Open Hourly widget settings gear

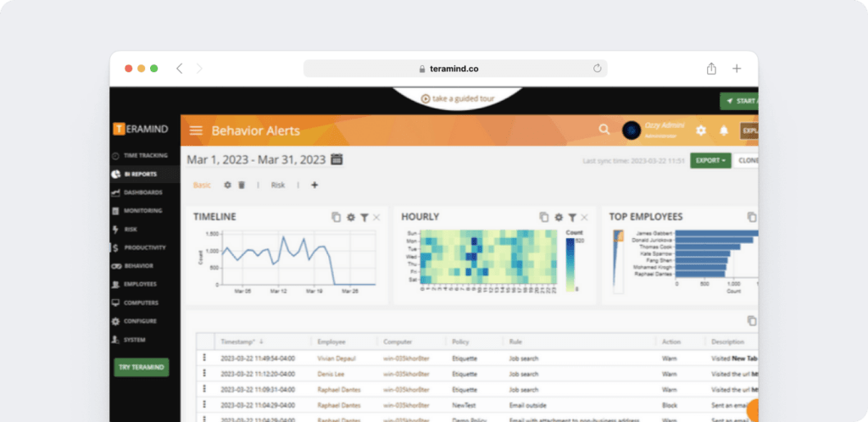coord(559,218)
